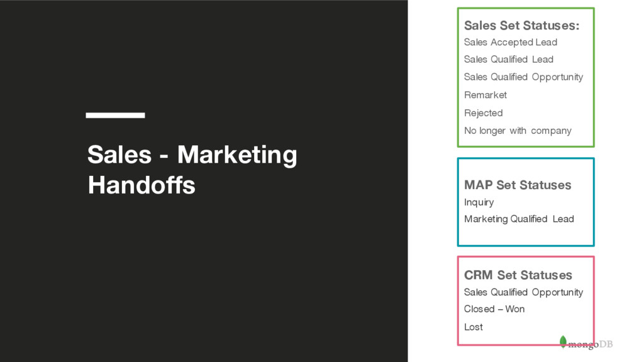The image size is (644, 362).
Task: Click the white bar above the title
Action: coord(116,116)
